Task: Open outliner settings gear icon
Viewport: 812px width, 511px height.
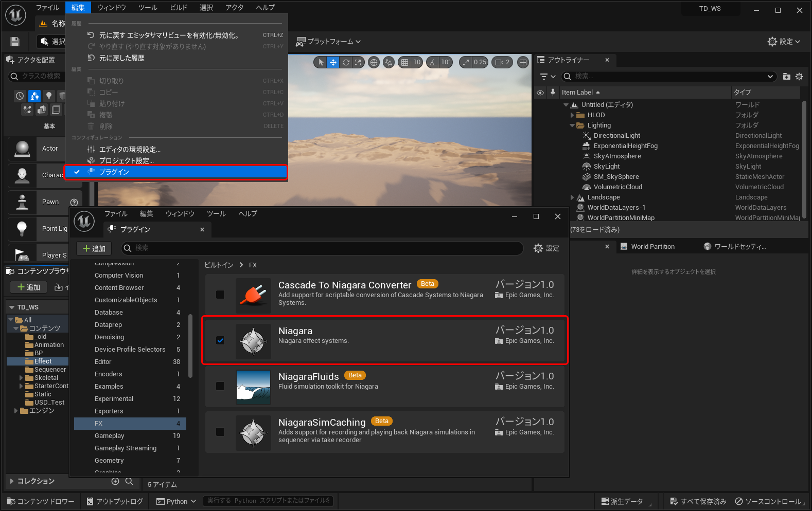Action: coord(799,77)
